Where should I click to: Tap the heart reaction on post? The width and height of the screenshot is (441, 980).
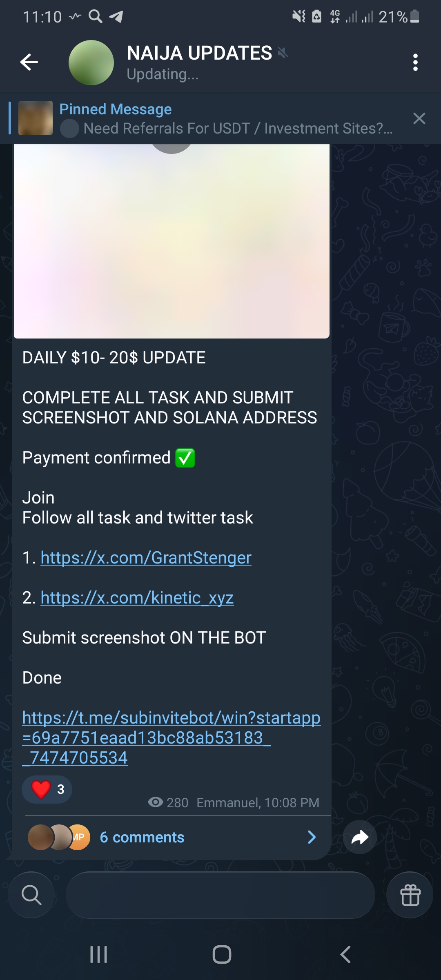[47, 789]
